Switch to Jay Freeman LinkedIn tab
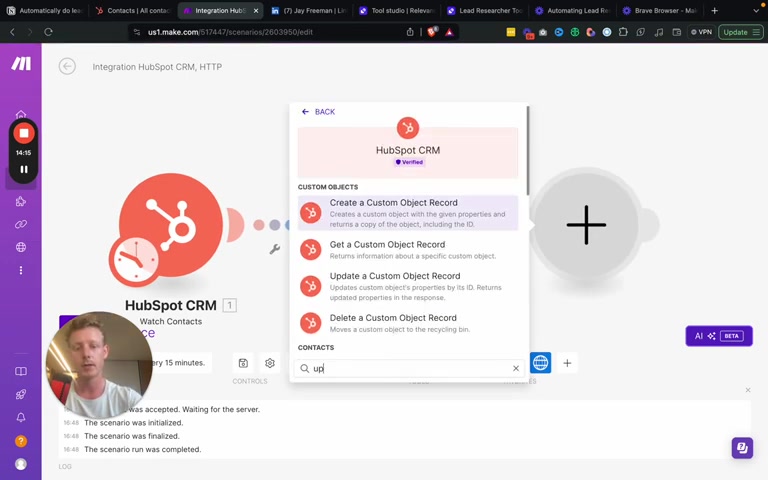Image resolution: width=768 pixels, height=480 pixels. point(310,10)
